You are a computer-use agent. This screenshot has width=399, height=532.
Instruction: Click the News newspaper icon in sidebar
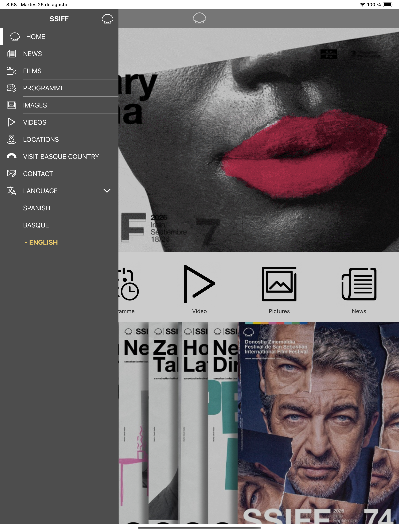coord(11,54)
